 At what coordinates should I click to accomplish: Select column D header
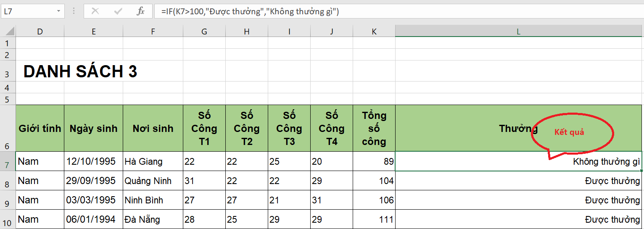tap(40, 31)
